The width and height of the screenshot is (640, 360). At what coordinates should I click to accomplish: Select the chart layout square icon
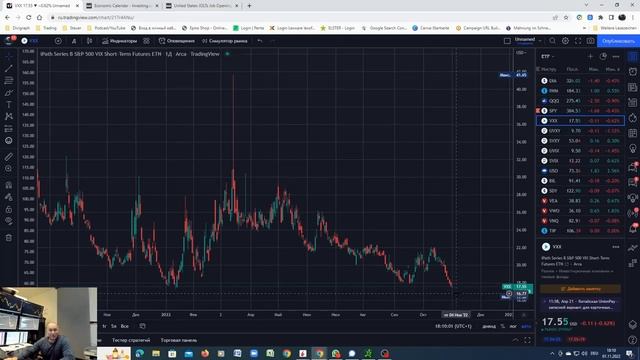507,41
